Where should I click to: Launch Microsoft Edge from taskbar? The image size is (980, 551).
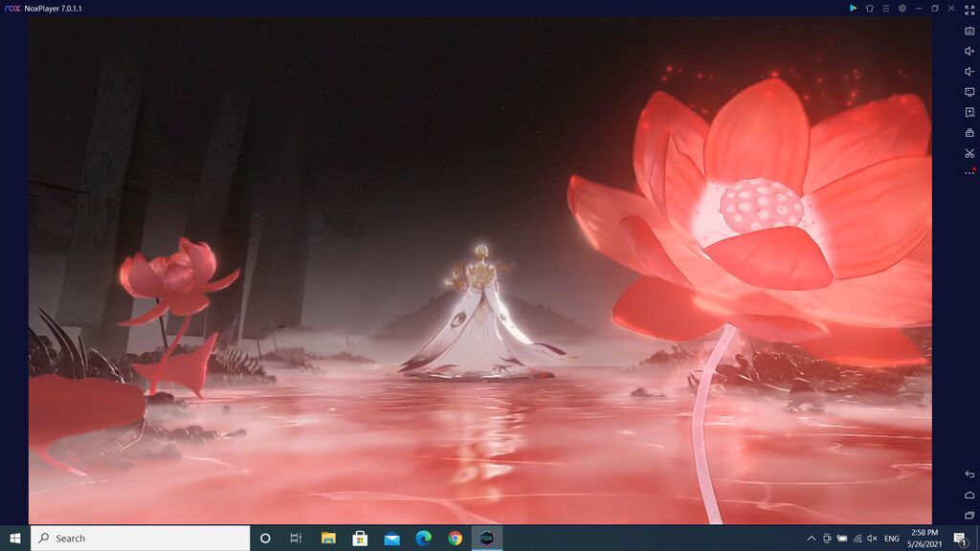point(423,538)
